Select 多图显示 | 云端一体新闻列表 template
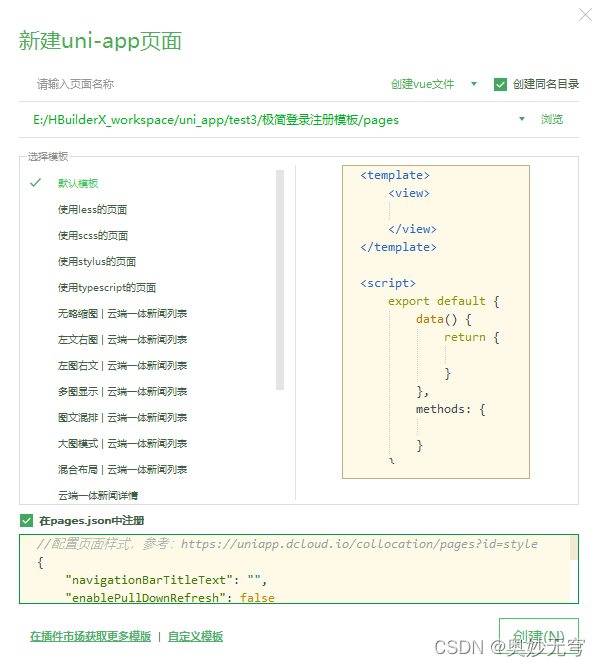600x667 pixels. point(122,391)
